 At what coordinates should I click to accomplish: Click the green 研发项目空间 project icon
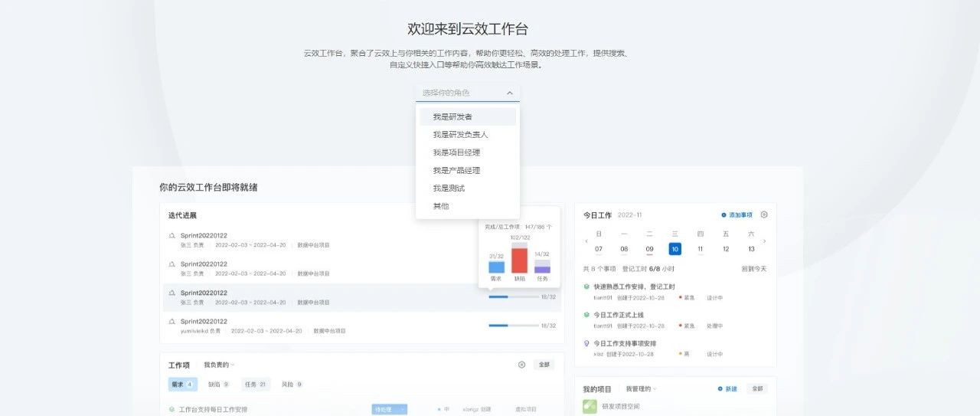point(590,407)
